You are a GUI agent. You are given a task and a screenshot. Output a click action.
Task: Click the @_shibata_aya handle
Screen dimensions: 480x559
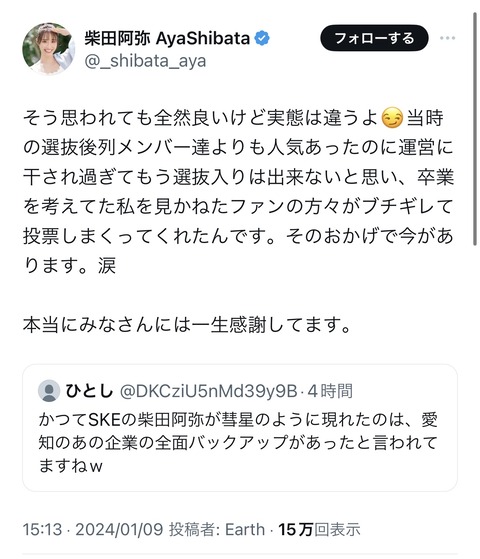pos(145,61)
